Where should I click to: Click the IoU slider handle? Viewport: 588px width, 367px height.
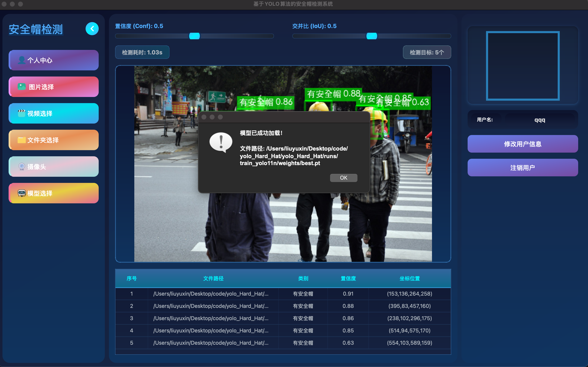372,36
